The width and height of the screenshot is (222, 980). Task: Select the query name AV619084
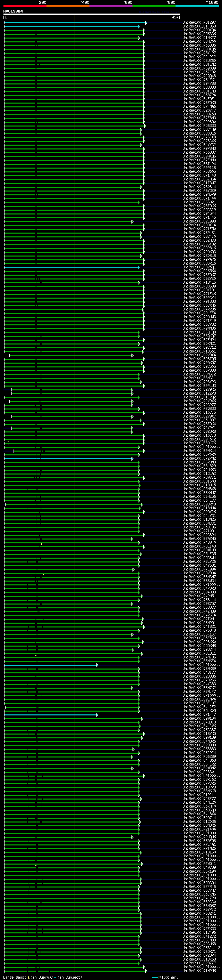(13, 11)
